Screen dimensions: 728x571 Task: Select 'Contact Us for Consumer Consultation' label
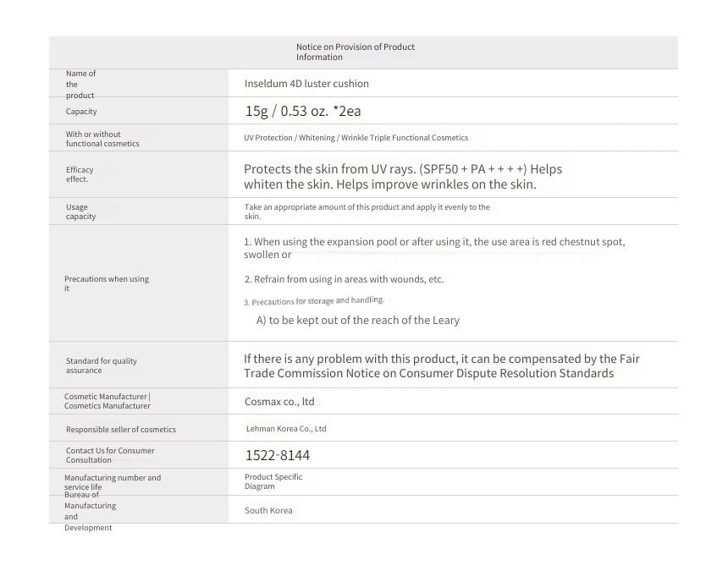110,455
